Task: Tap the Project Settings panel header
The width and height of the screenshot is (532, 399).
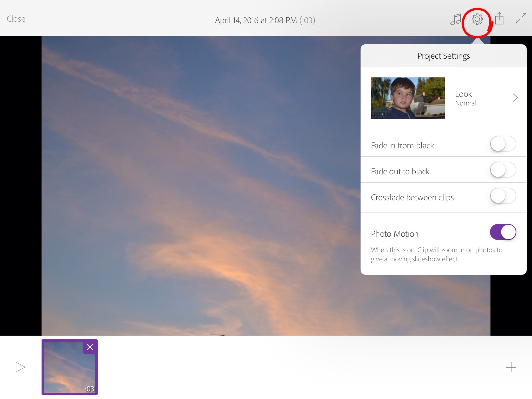Action: point(443,56)
